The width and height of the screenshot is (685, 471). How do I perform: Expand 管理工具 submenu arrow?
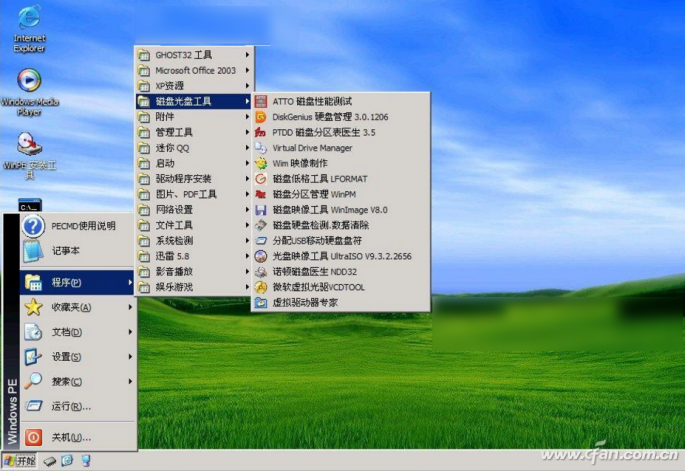pyautogui.click(x=247, y=132)
